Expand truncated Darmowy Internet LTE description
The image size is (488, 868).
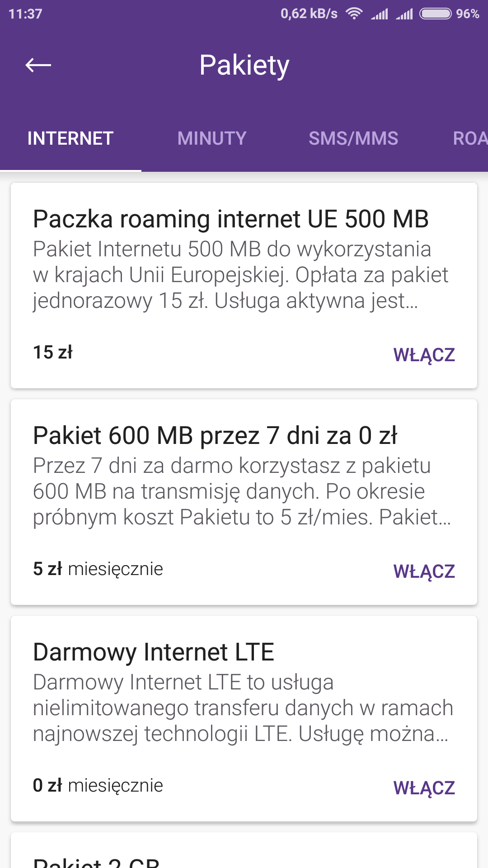click(243, 708)
